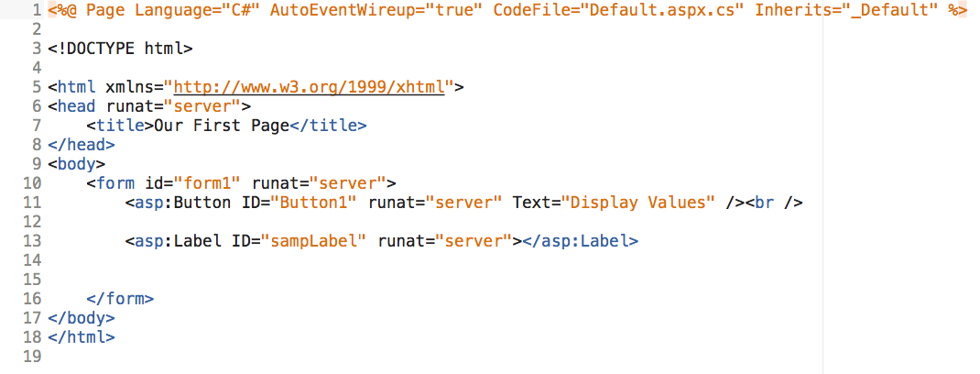Image resolution: width=980 pixels, height=374 pixels.
Task: Click line number 13 in the gutter
Action: coord(32,241)
